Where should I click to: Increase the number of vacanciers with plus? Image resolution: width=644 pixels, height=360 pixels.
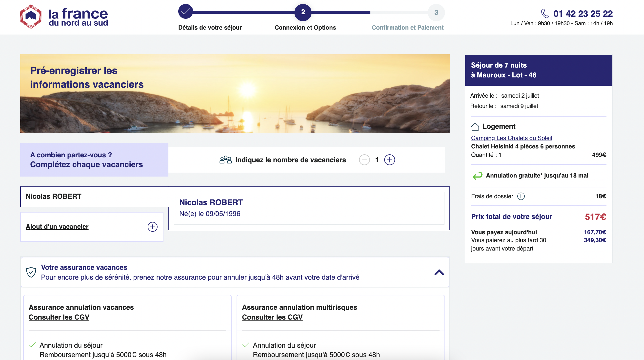(389, 160)
